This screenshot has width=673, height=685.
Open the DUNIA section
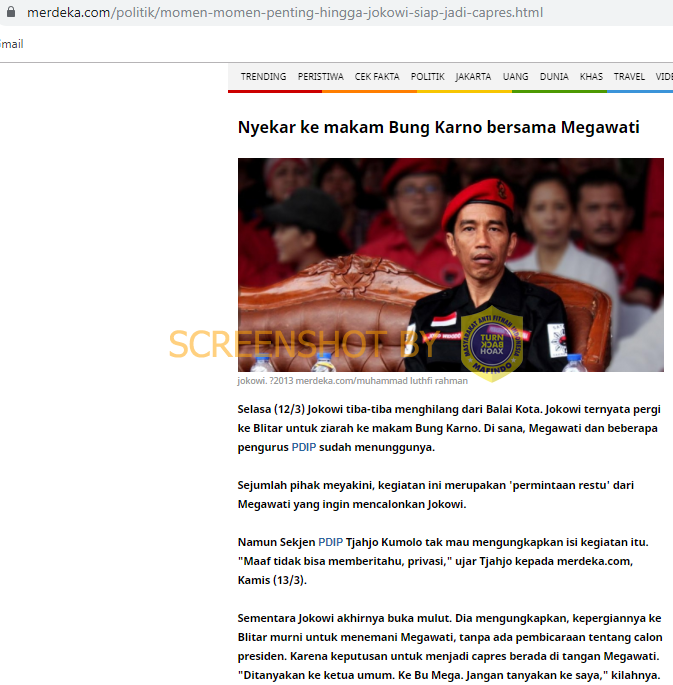click(x=554, y=77)
